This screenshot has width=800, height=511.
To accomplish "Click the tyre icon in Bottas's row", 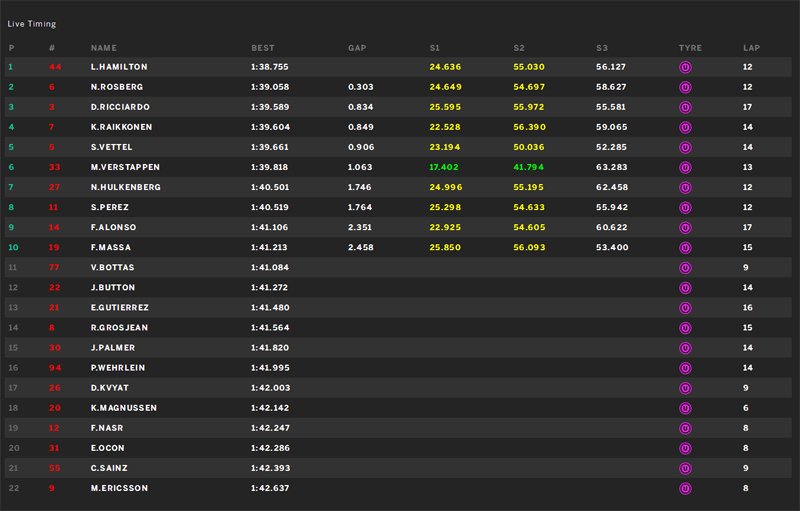I will (686, 267).
